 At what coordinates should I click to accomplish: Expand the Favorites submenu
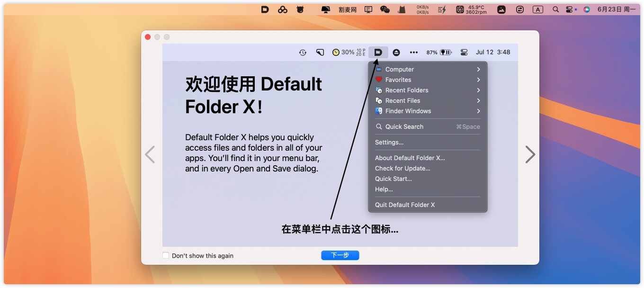(x=428, y=80)
